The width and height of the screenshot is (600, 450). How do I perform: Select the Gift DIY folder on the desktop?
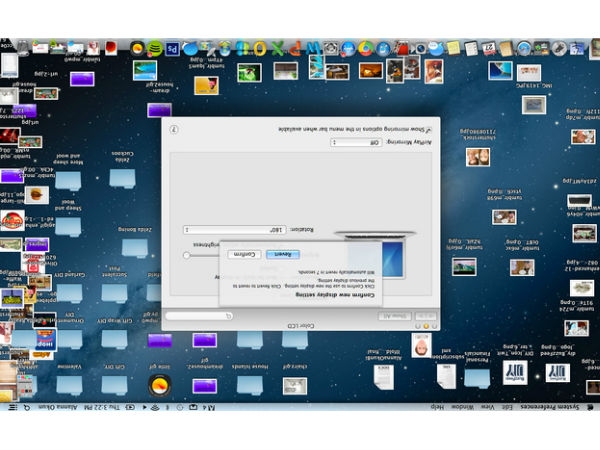click(x=114, y=385)
